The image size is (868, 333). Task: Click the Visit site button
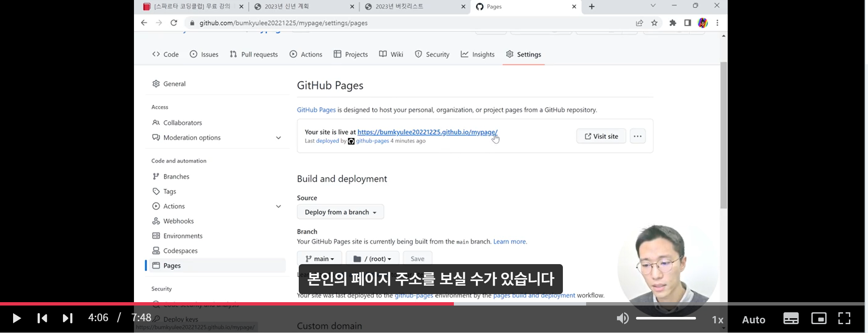click(x=601, y=136)
